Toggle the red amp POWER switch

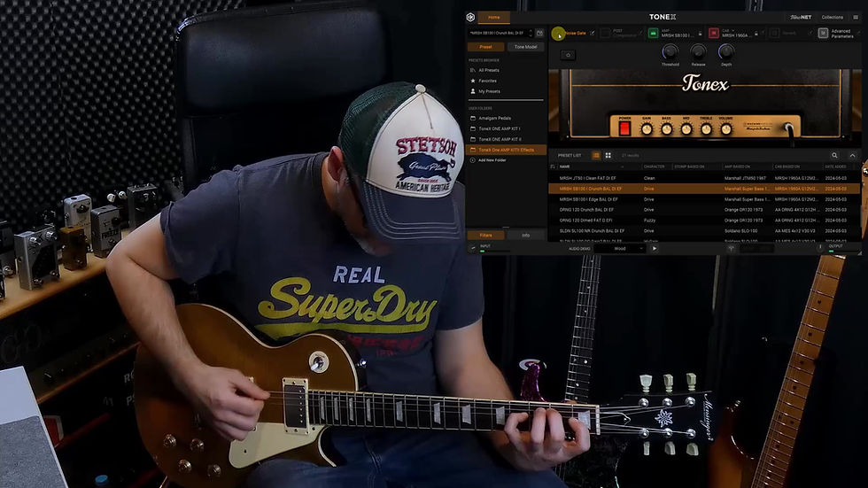[x=624, y=128]
